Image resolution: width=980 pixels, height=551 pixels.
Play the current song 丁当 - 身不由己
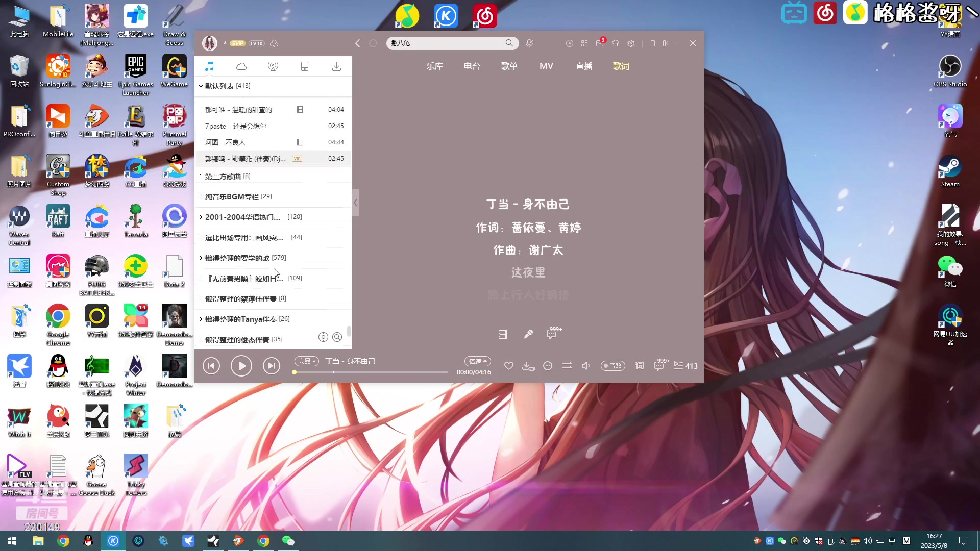pyautogui.click(x=241, y=366)
